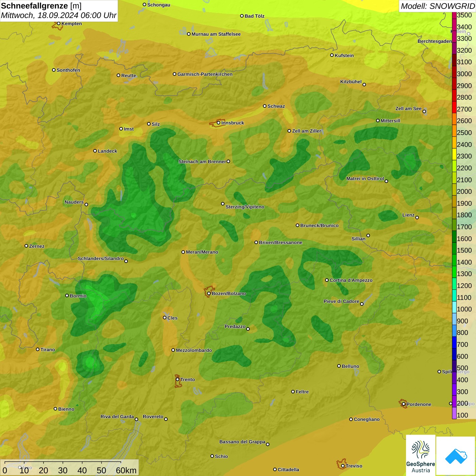The width and height of the screenshot is (476, 476).
Task: Click the GeoSphere Austria logo
Action: click(421, 455)
